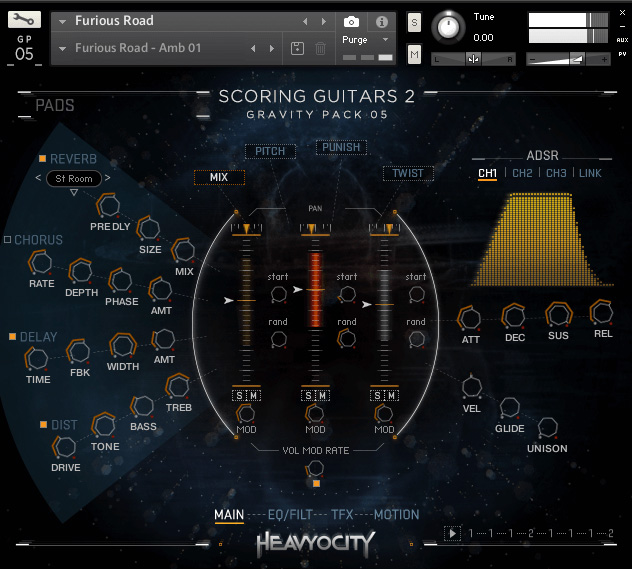Click the PITCH button
This screenshot has width=632, height=569.
(270, 151)
